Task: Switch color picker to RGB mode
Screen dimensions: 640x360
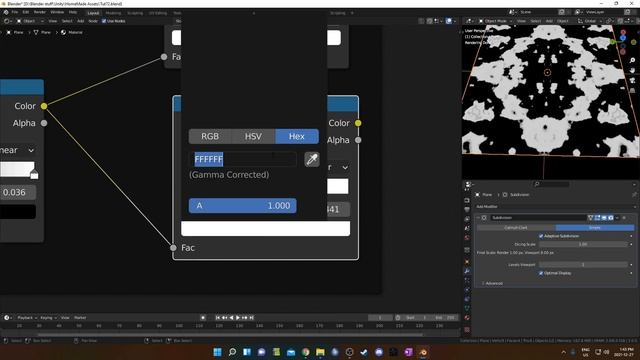Action: click(x=210, y=136)
